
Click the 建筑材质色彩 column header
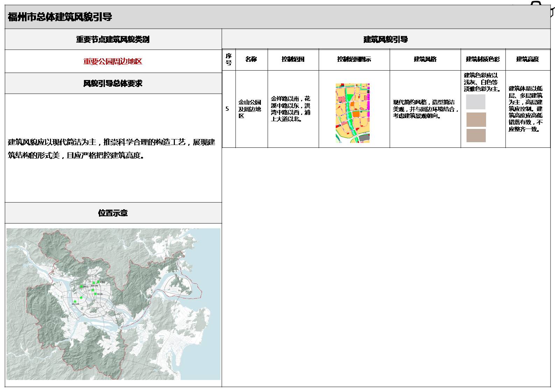click(483, 59)
